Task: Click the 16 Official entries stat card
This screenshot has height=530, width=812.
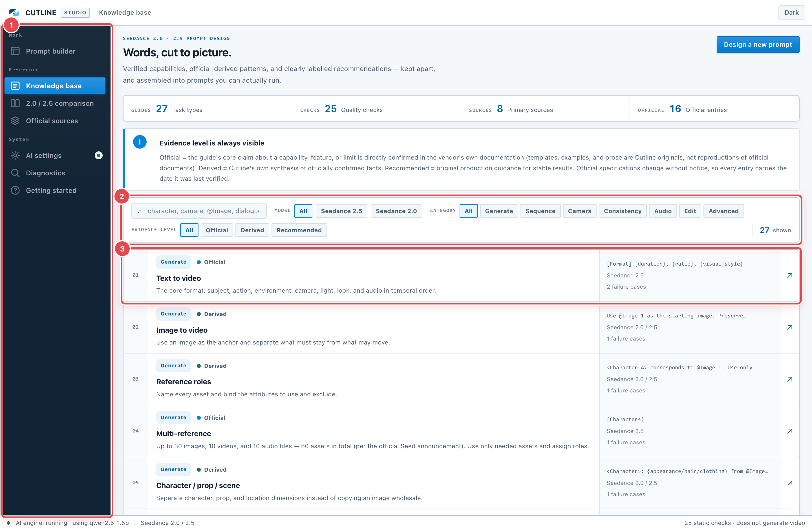Action: (x=714, y=109)
